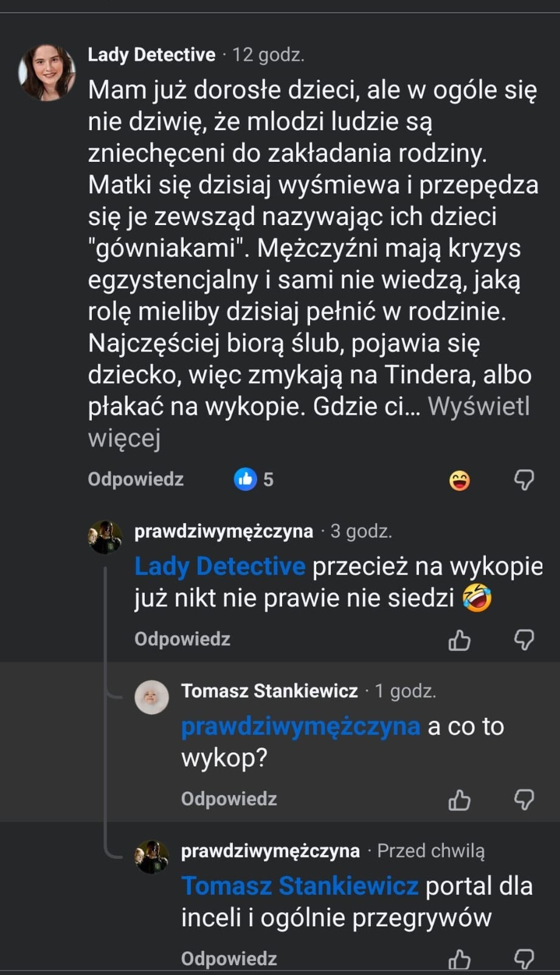Reply to Tomasz Stankiewicz's comment
The image size is (560, 975).
[x=229, y=799]
